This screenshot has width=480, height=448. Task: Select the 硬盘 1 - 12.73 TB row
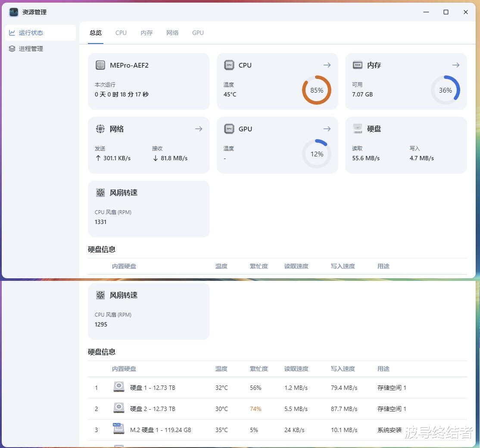tap(277, 388)
